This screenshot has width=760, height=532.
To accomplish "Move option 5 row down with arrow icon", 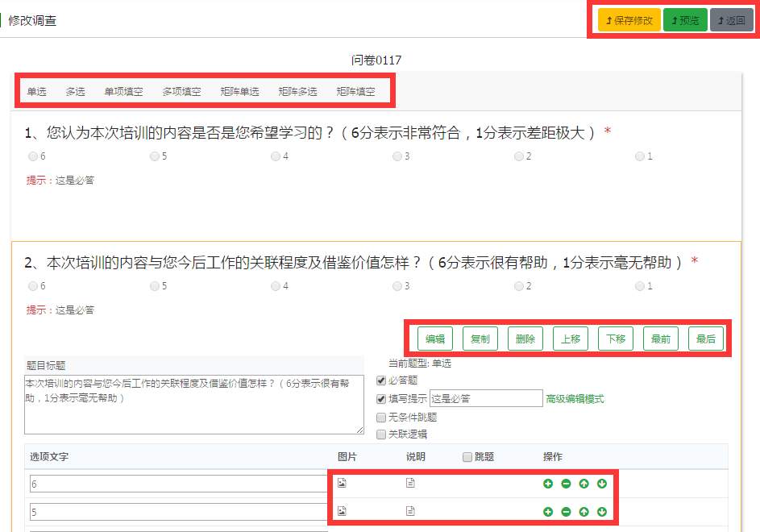I will click(601, 512).
